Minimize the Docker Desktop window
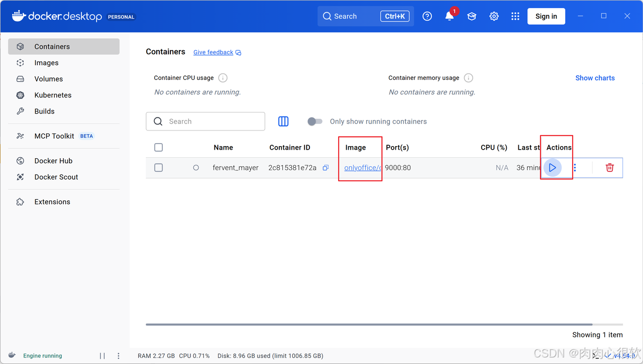The image size is (643, 364). (x=580, y=16)
